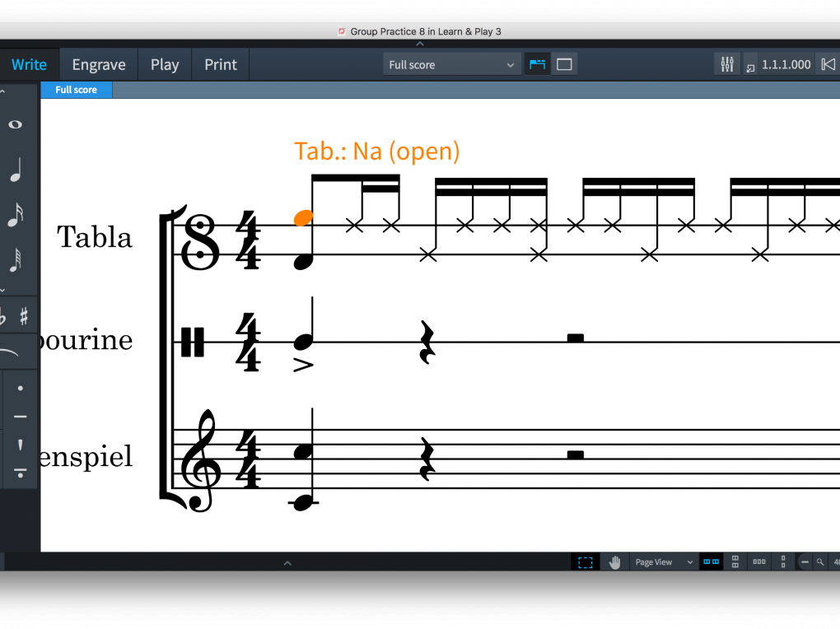Click the 'Tab.: Na (open)' label
The image size is (840, 629).
click(376, 151)
